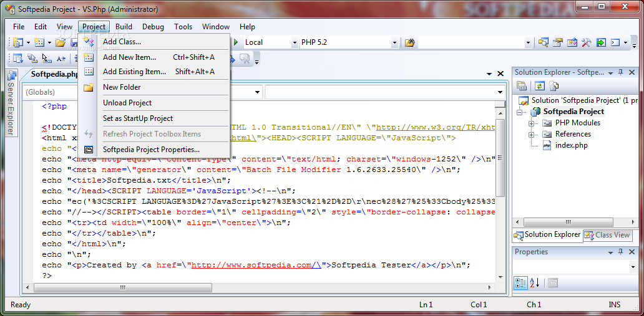Open the Help menu

[247, 27]
